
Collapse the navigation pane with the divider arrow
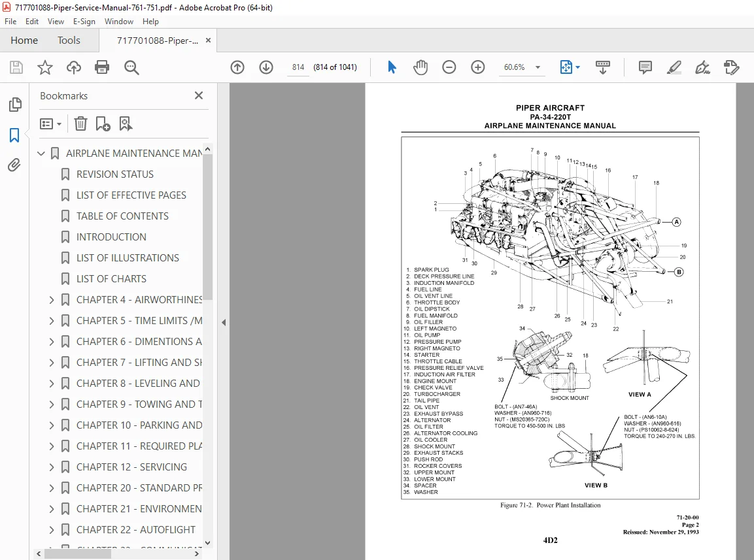pyautogui.click(x=224, y=323)
